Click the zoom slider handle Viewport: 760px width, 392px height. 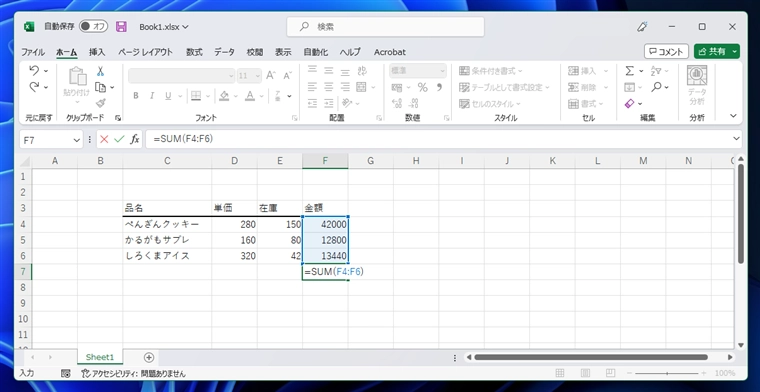point(667,373)
